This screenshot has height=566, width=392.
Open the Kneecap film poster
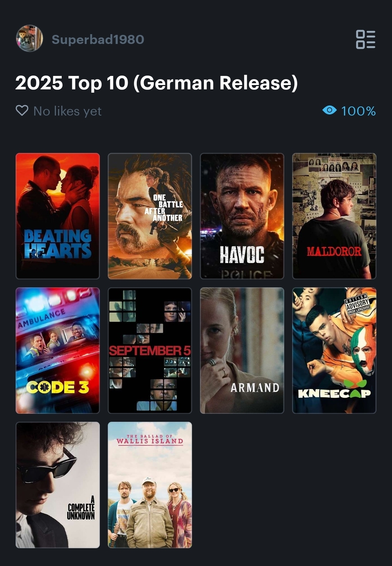pos(334,351)
